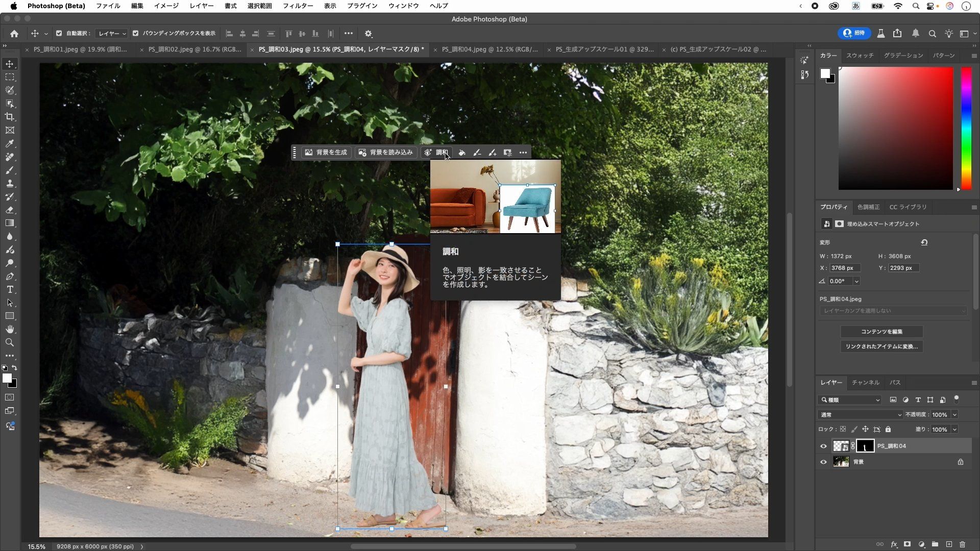980x551 pixels.
Task: Switch to PS_調和04.jpeg document tab
Action: (x=489, y=49)
